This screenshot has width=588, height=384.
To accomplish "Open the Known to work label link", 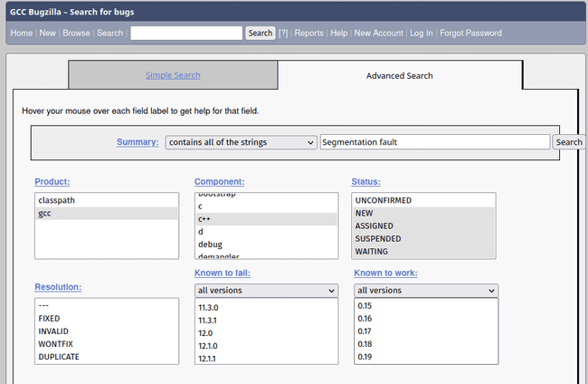I will pyautogui.click(x=385, y=273).
